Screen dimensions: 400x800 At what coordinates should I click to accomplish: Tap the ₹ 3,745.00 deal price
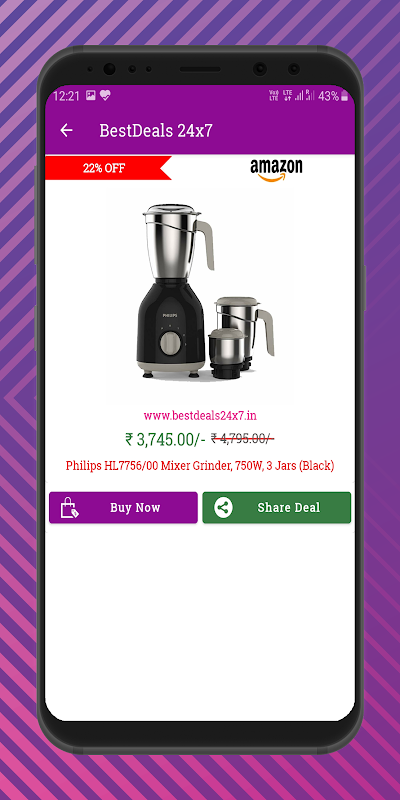pyautogui.click(x=165, y=439)
